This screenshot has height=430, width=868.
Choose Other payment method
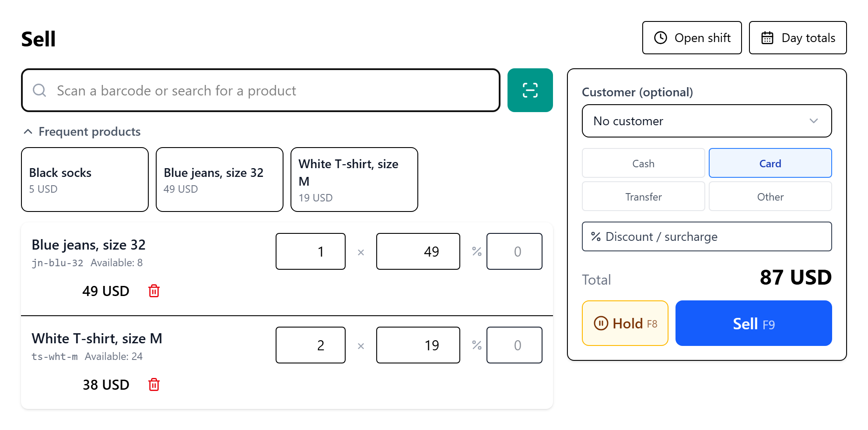[x=770, y=196]
